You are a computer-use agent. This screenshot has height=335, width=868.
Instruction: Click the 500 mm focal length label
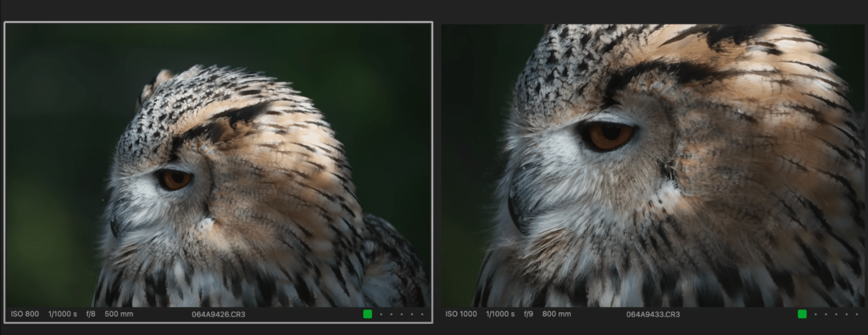click(118, 313)
